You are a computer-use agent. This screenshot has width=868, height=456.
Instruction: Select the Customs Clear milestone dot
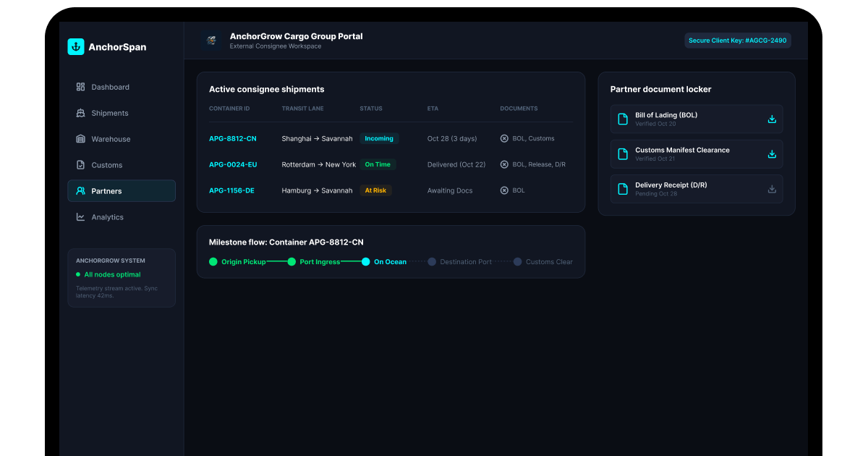518,262
